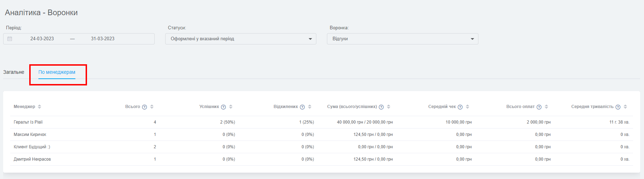This screenshot has height=179, width=644.
Task: Click help icon next to Середня тривалість
Action: (618, 107)
